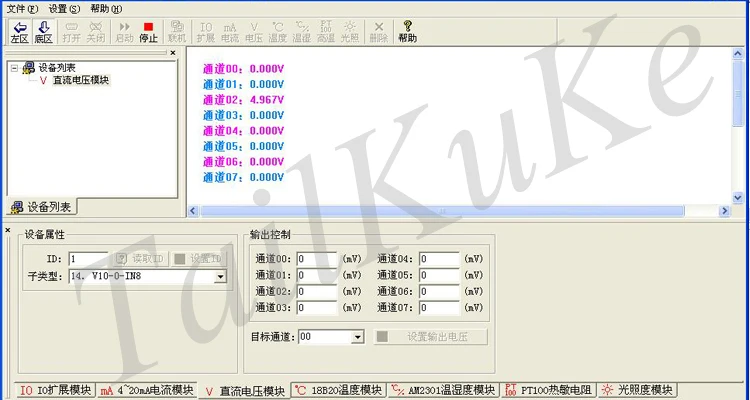
Task: Click the 联机 (connect) toolbar icon
Action: (176, 32)
